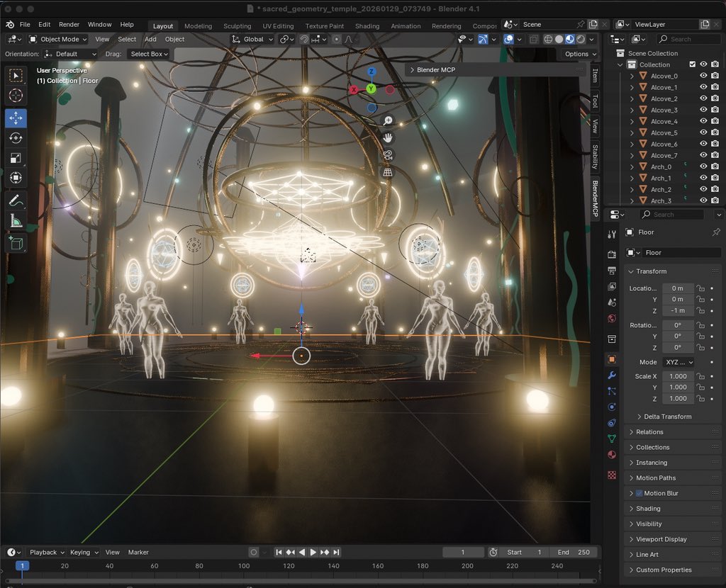
Task: Expand the Delta Transform panel
Action: (x=667, y=417)
